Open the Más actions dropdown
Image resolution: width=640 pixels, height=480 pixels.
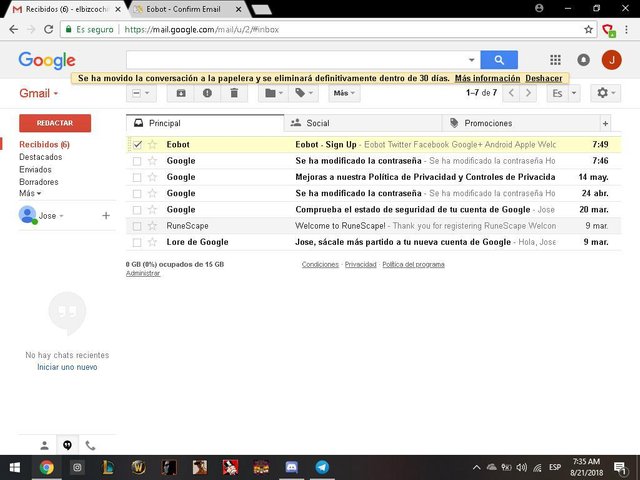(344, 93)
